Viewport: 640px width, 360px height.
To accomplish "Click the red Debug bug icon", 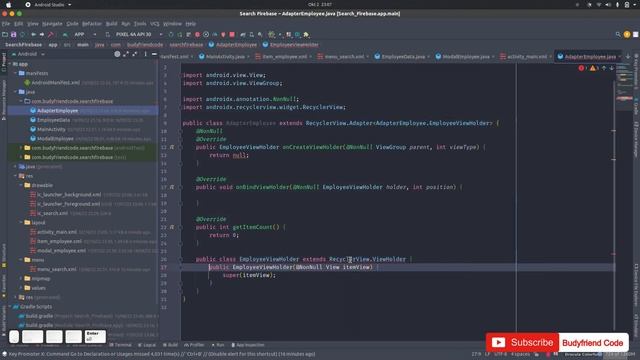I will pos(197,35).
